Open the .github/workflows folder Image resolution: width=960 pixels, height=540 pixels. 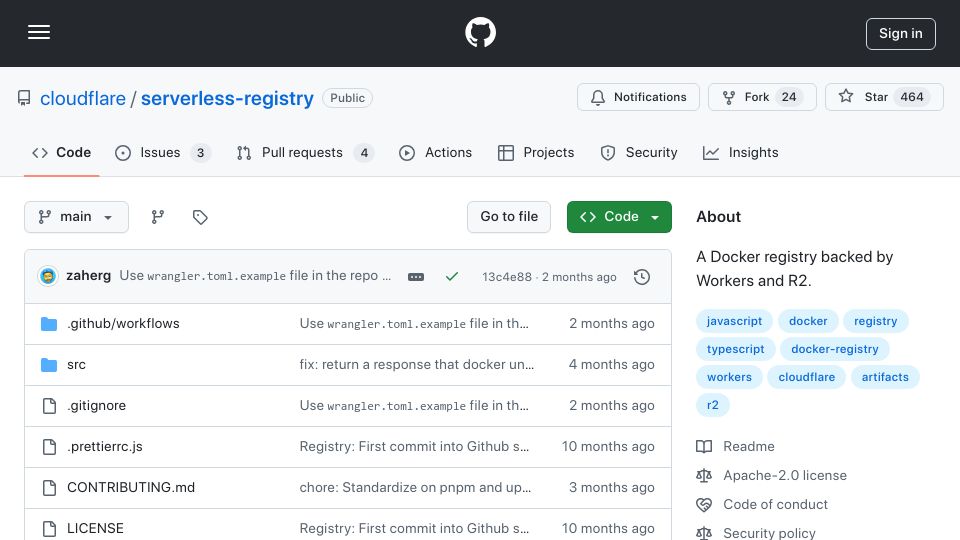[x=123, y=323]
